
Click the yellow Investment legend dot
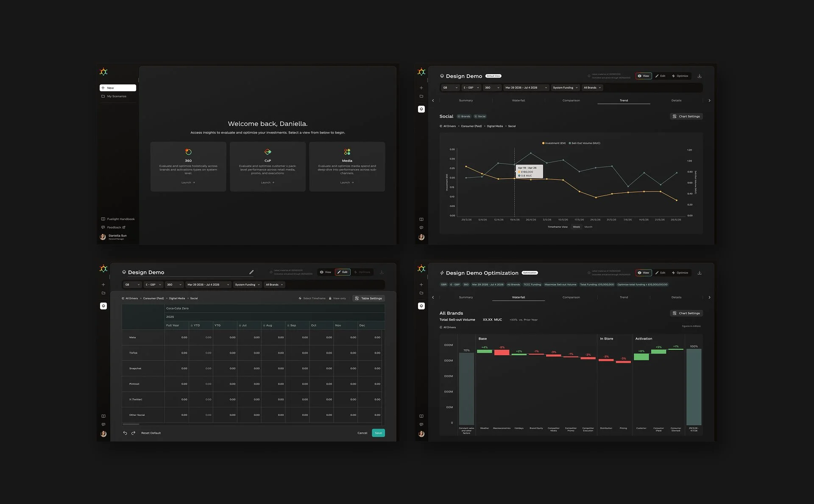543,143
